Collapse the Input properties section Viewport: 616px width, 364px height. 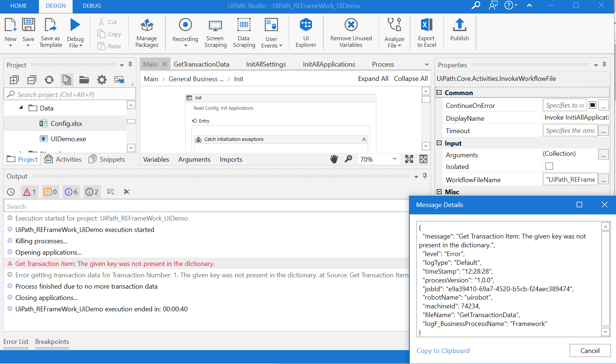[439, 143]
